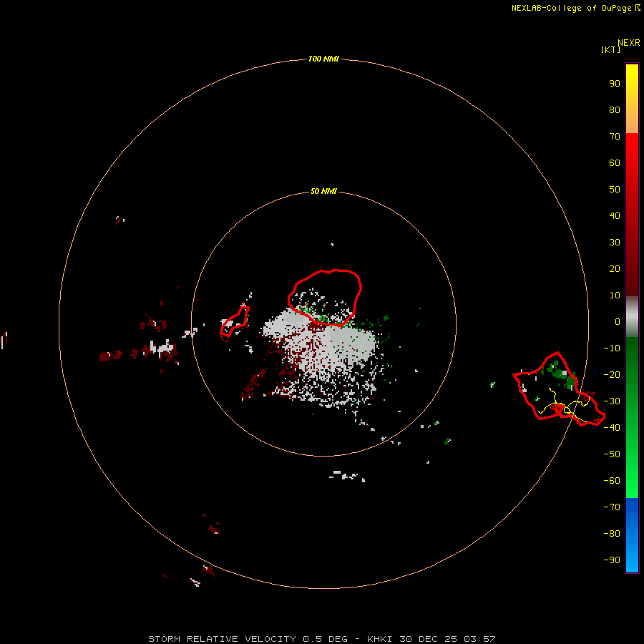Screen dimensions: 644x644
Task: Click the 0 knot label on scale
Action: [618, 322]
